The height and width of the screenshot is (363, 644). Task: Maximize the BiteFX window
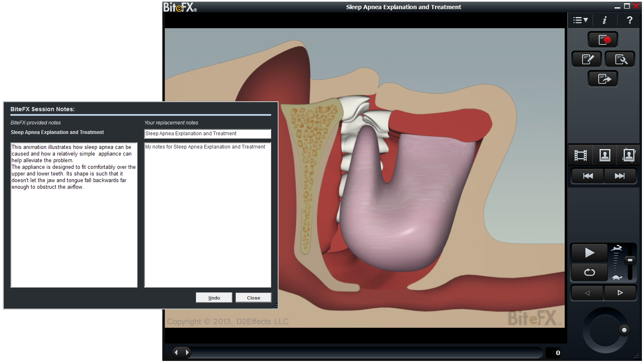point(627,6)
